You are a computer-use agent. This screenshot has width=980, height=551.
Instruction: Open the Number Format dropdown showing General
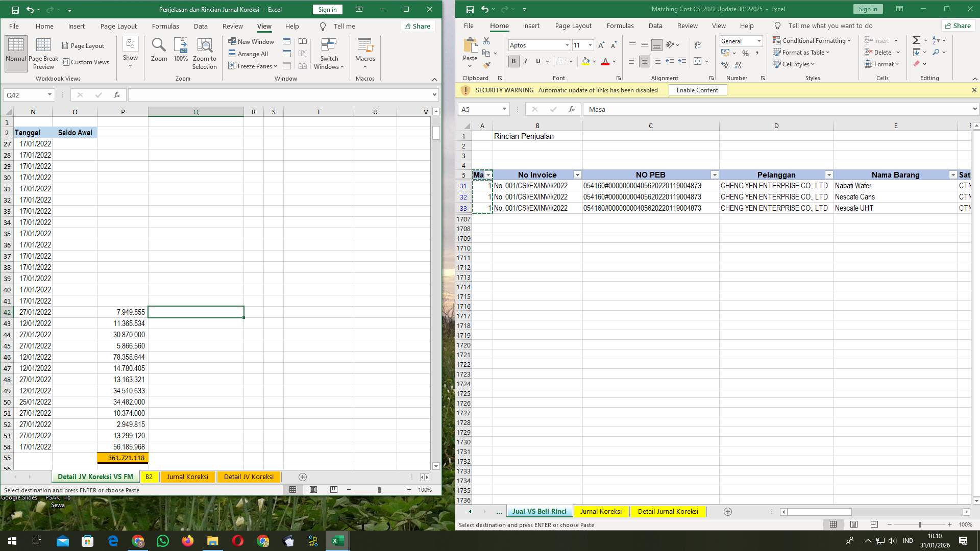759,41
